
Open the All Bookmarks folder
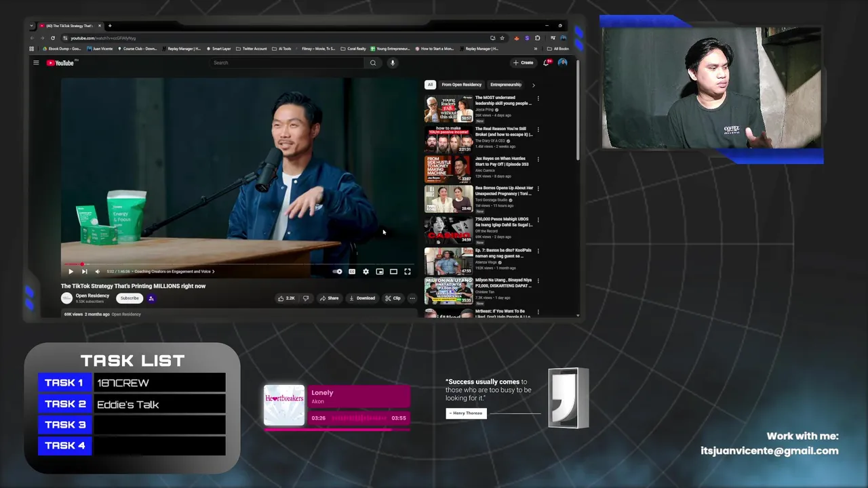click(x=559, y=49)
